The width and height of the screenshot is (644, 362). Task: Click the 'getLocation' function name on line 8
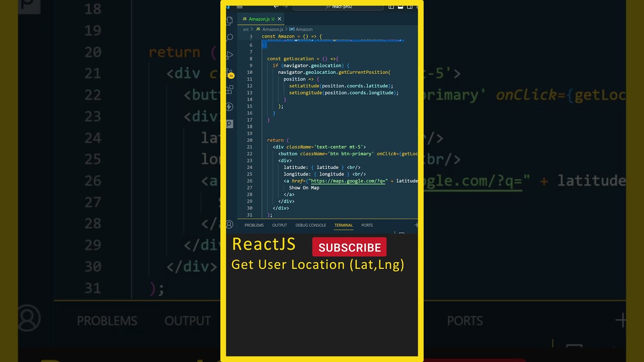298,59
